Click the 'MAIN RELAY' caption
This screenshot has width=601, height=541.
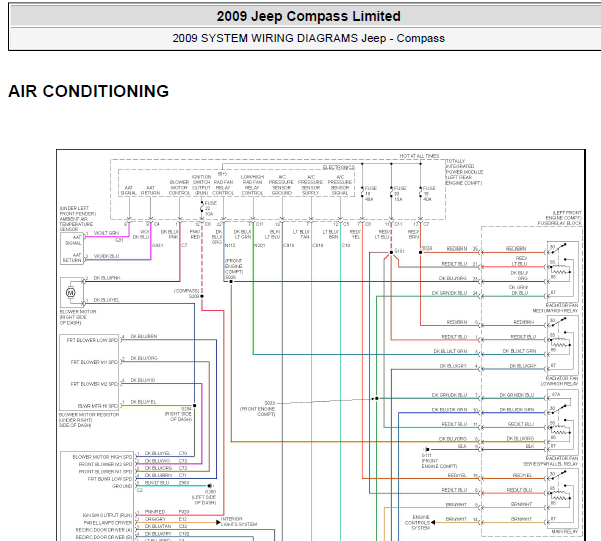click(x=563, y=532)
